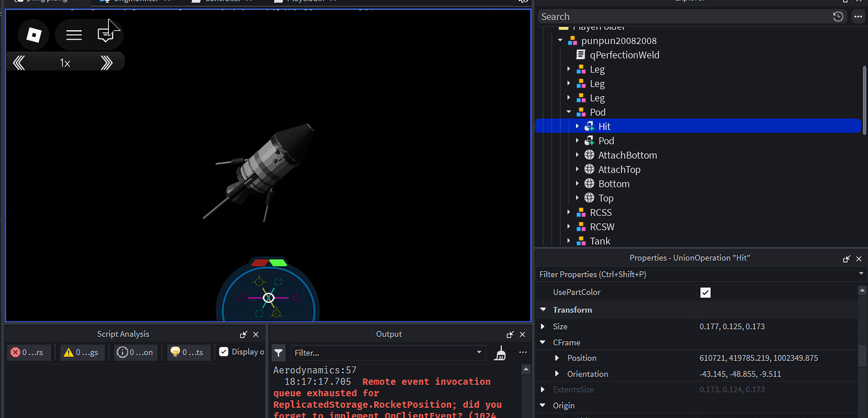The image size is (868, 418).
Task: Click the Orientation value -43.145, -48.855, -9.511
Action: [x=740, y=374]
